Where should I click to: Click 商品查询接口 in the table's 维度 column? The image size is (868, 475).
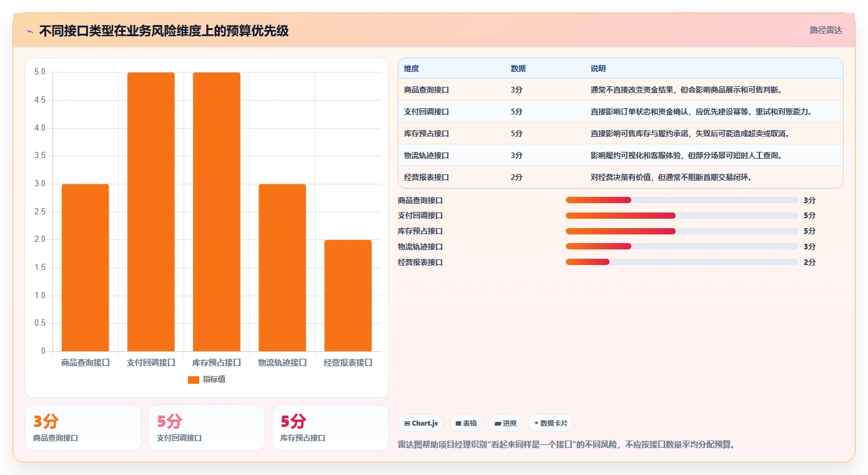click(427, 90)
